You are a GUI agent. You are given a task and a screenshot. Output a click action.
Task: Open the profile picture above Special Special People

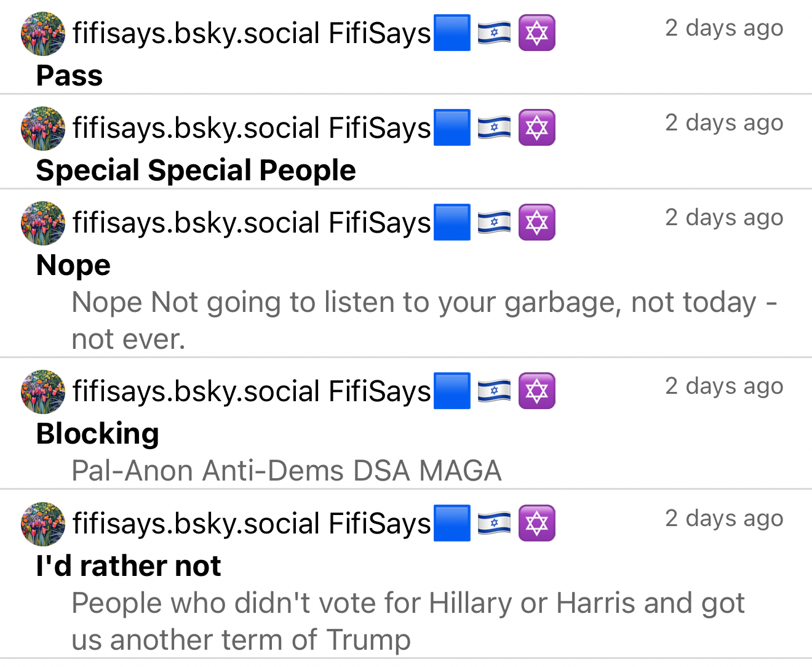tap(43, 128)
